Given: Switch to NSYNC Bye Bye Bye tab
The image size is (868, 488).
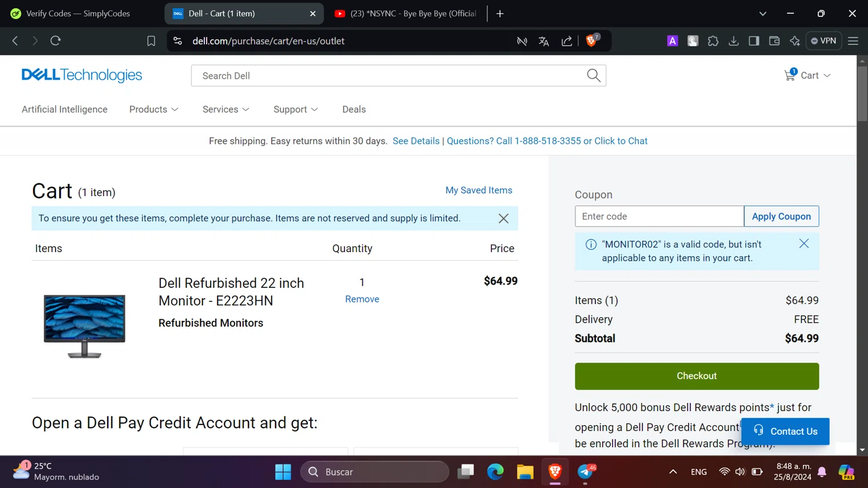Looking at the screenshot, I should (x=407, y=13).
